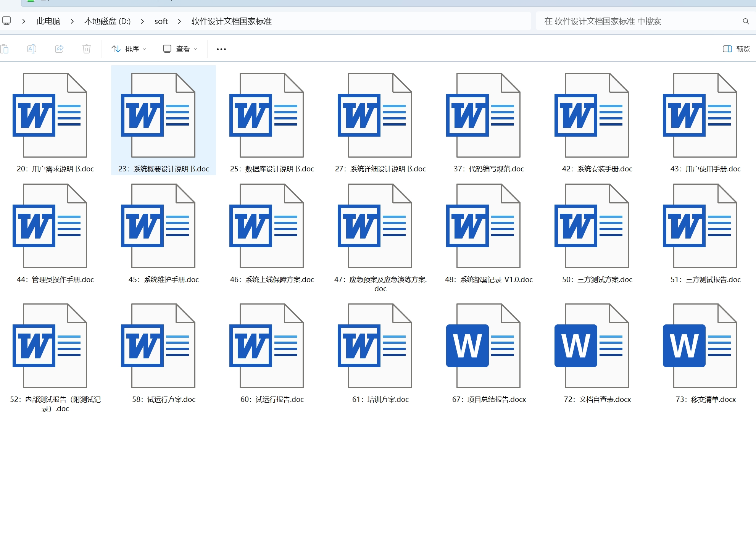
Task: Select Word icon of 20：用户需求说明书.doc
Action: click(50, 115)
